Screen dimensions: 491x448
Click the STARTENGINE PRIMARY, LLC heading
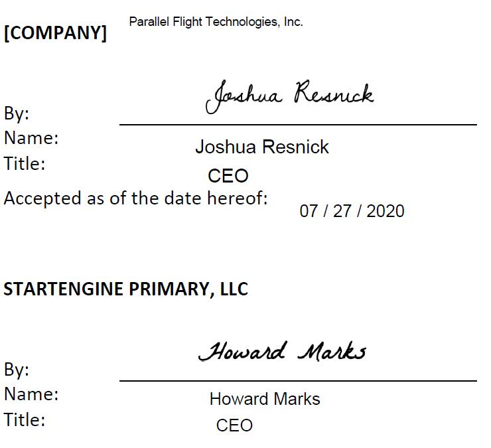pyautogui.click(x=126, y=289)
